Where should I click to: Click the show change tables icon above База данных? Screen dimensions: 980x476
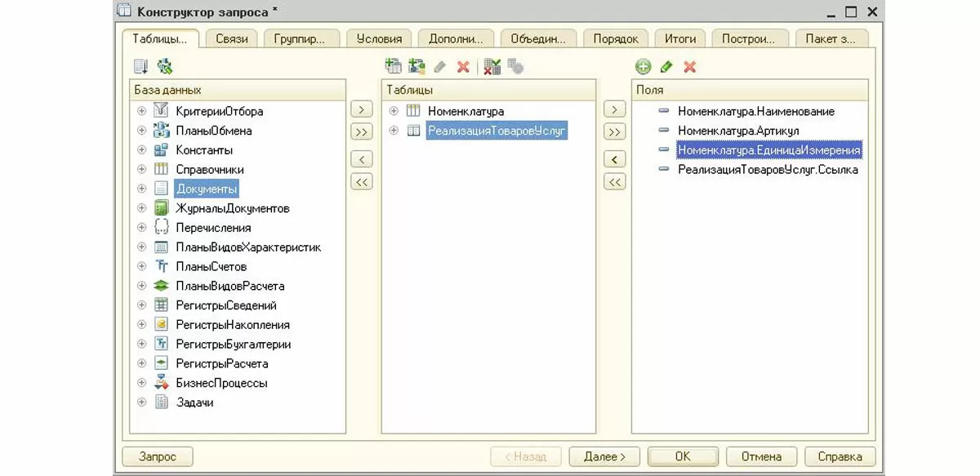[x=141, y=66]
